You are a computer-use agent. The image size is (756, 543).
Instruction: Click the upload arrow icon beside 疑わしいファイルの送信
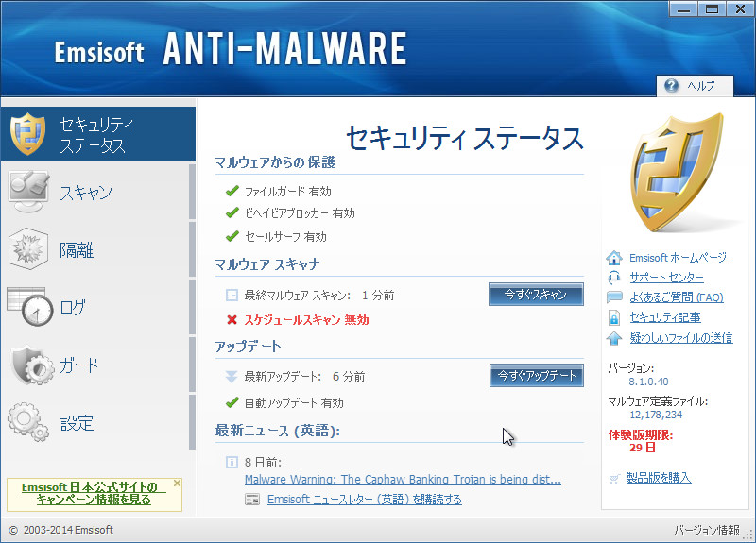point(613,338)
